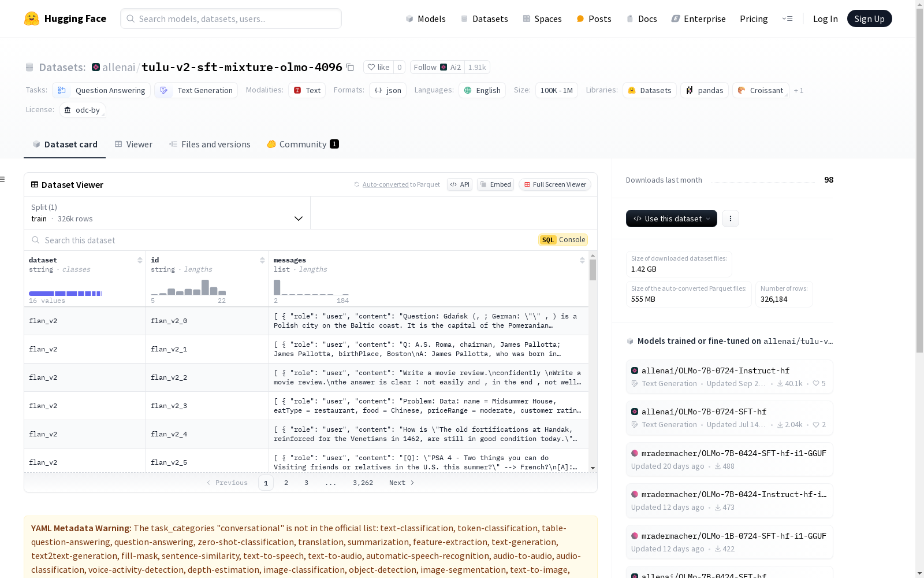Open Pricing in the top navigation
Image resolution: width=924 pixels, height=578 pixels.
tap(754, 18)
